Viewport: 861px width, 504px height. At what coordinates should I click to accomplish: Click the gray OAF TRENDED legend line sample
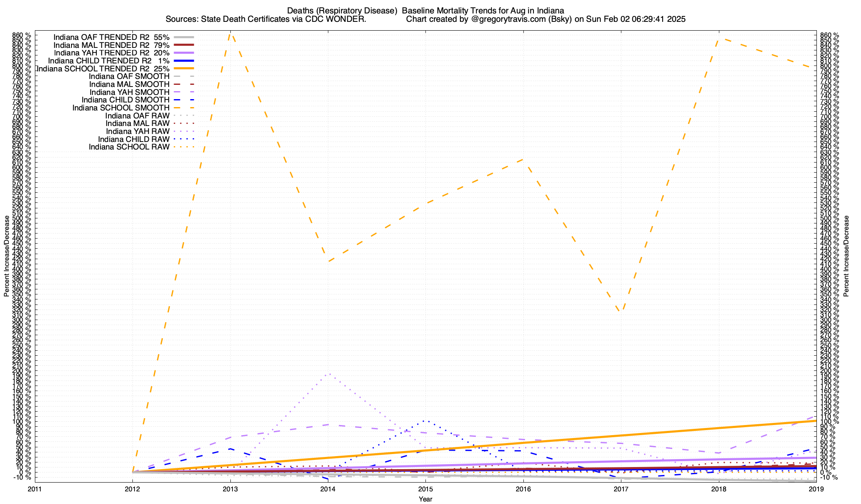183,37
